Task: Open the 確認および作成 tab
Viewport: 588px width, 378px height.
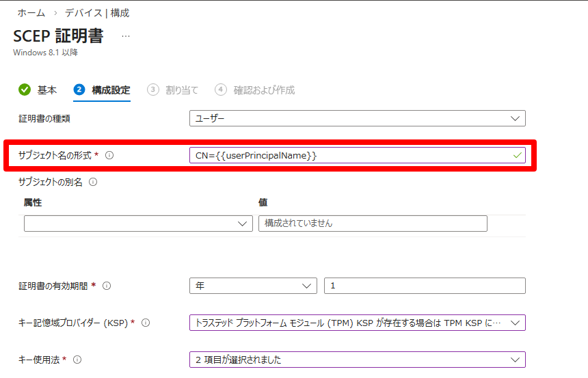Action: (264, 90)
